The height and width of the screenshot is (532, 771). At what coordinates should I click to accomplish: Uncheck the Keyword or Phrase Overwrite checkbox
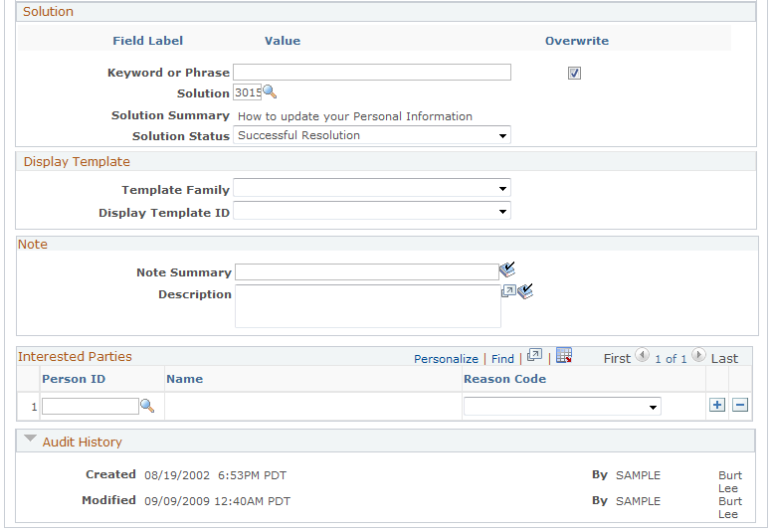pos(574,74)
